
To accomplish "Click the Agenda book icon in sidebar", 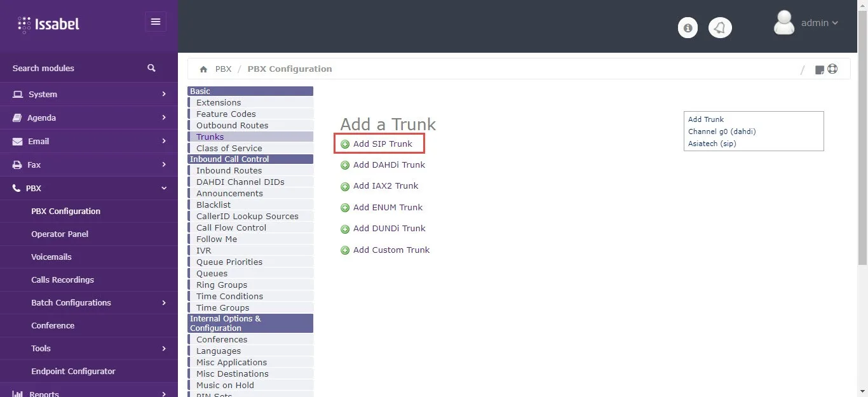I will (x=17, y=118).
